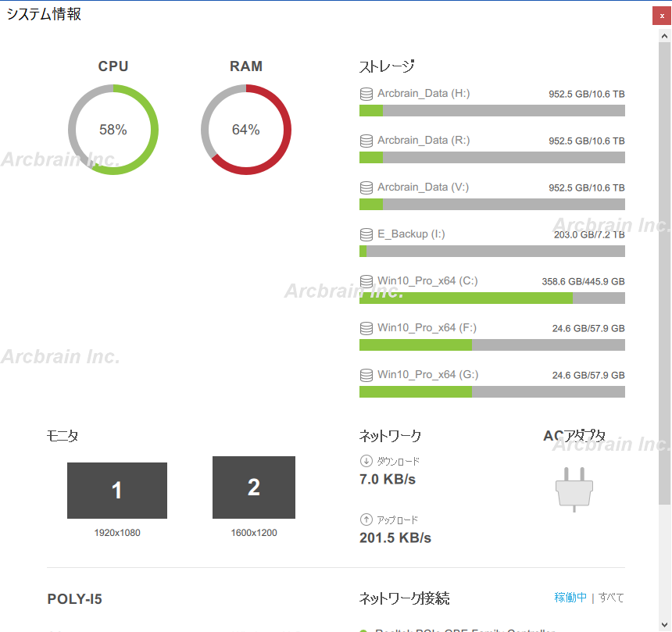Click the upload arrow icon under ネットワーク
Viewport: 672px width, 632px height.
[366, 520]
